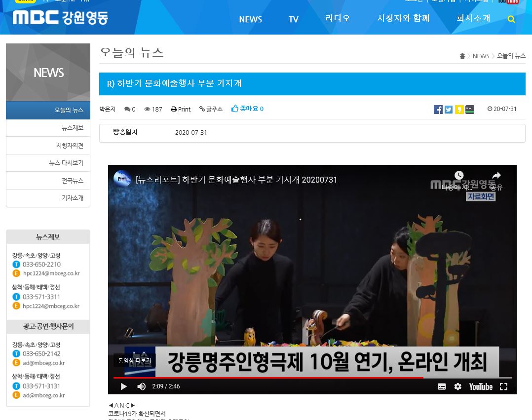Image resolution: width=532 pixels, height=420 pixels.
Task: Click email hpc1224@mbceg.co.kr under 삼척/동해/태백/정선
Action: 51,306
